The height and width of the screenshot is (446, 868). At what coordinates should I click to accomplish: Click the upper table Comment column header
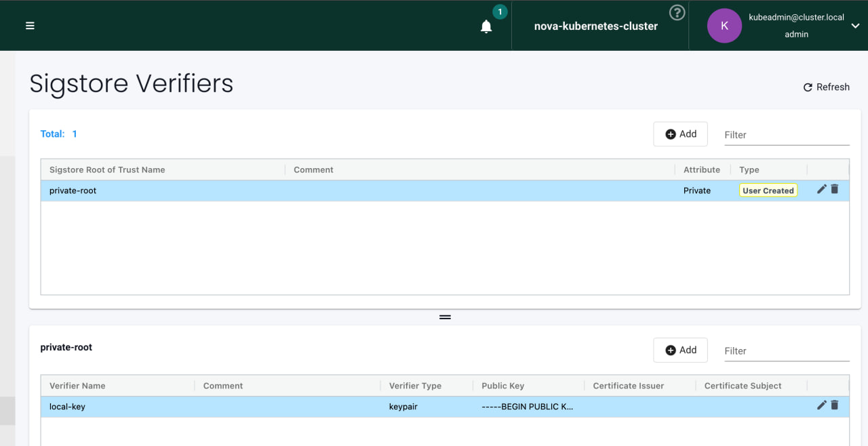click(x=313, y=169)
